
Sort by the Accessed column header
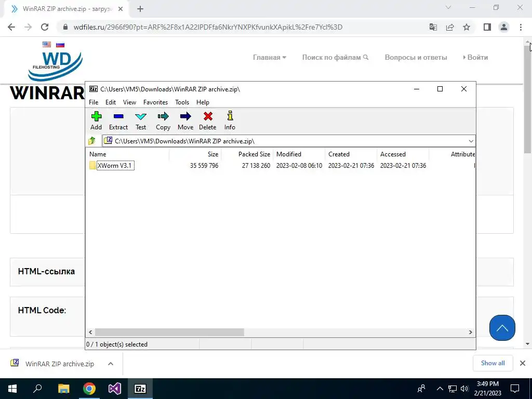(403, 154)
